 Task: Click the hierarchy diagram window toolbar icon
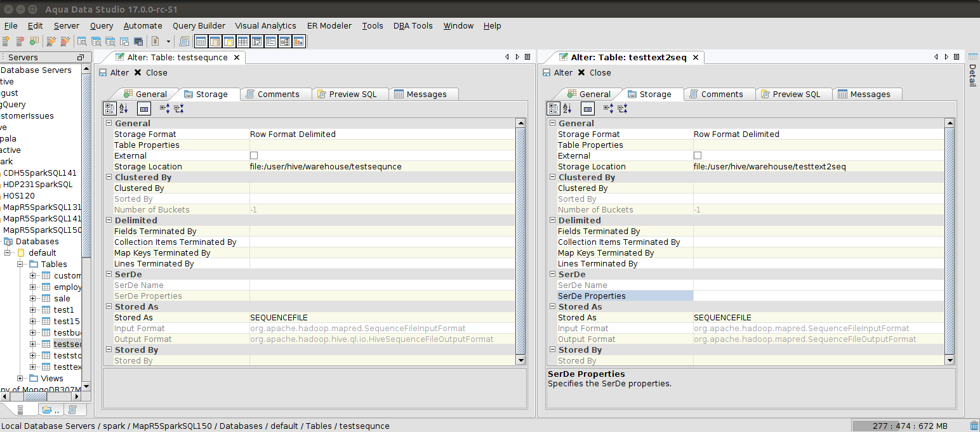[x=285, y=41]
